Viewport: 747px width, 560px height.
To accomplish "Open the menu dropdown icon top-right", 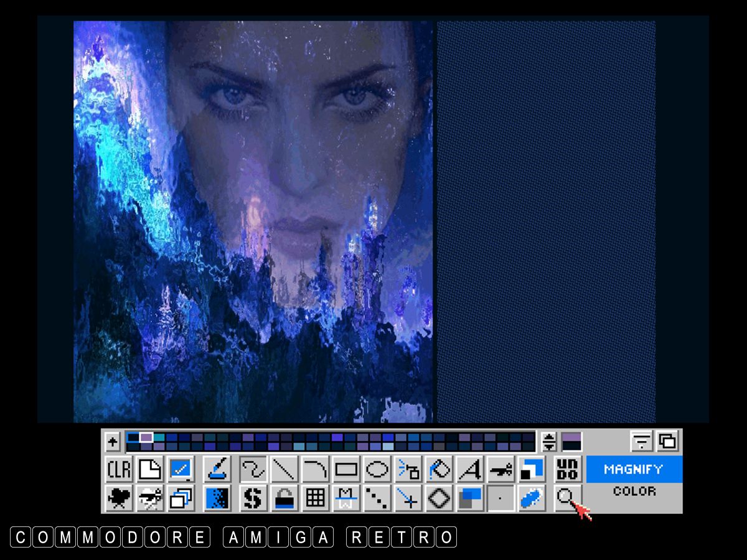I will tap(641, 441).
